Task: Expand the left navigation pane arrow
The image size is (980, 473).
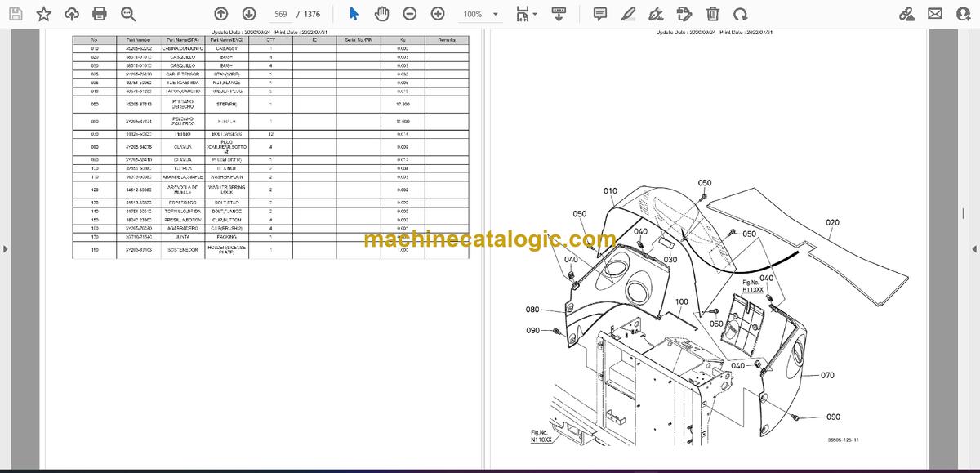Action: (x=6, y=248)
